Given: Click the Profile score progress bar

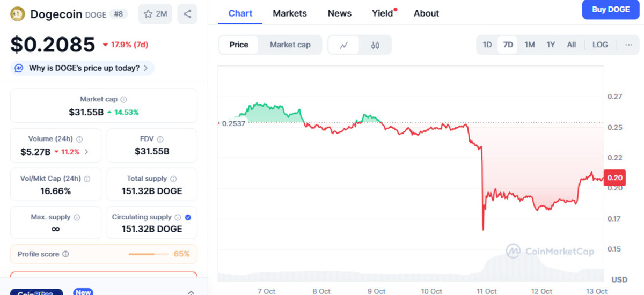Looking at the screenshot, I should 149,254.
